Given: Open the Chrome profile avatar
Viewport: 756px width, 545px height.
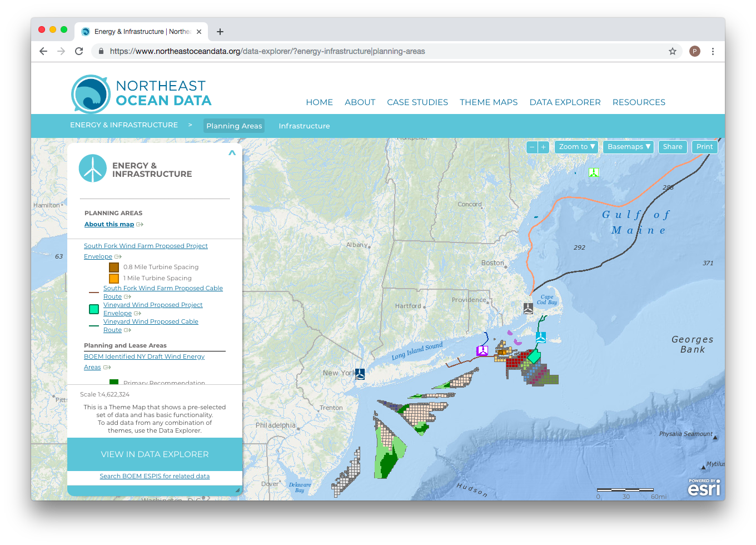Looking at the screenshot, I should 695,51.
